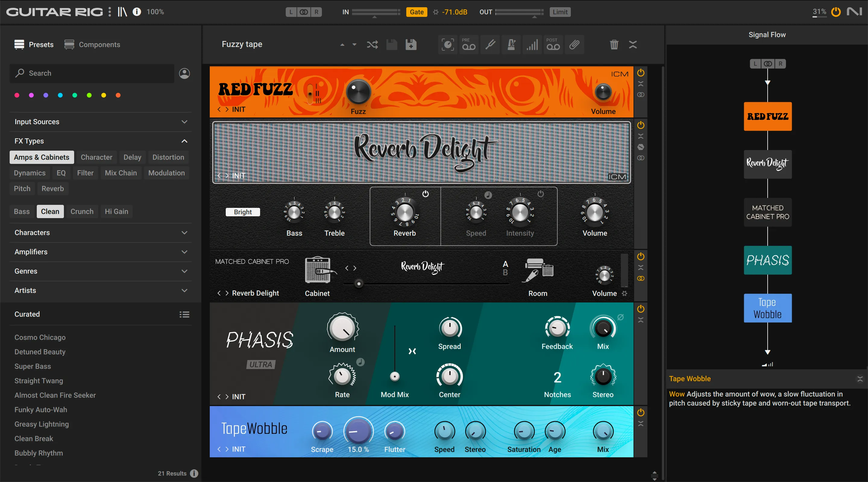868x482 pixels.
Task: Select the Hi Gain filter tag
Action: [116, 211]
